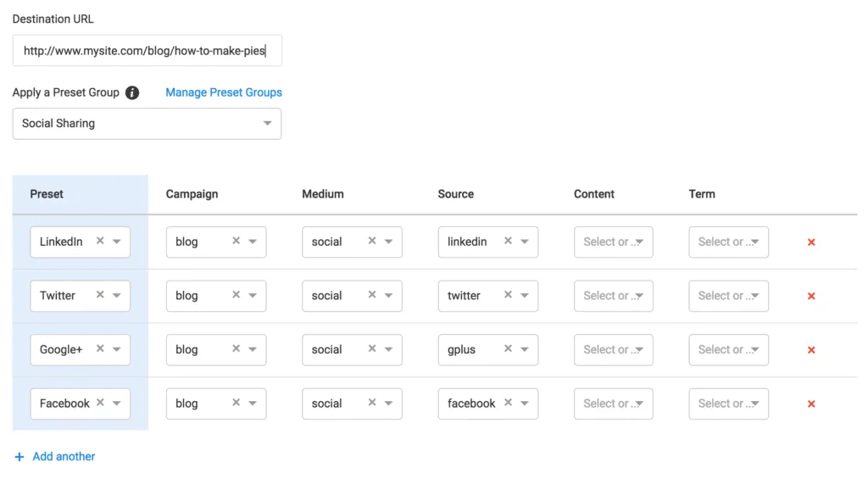Clear the twitter source value
Screen dimensions: 868x479
tap(508, 295)
